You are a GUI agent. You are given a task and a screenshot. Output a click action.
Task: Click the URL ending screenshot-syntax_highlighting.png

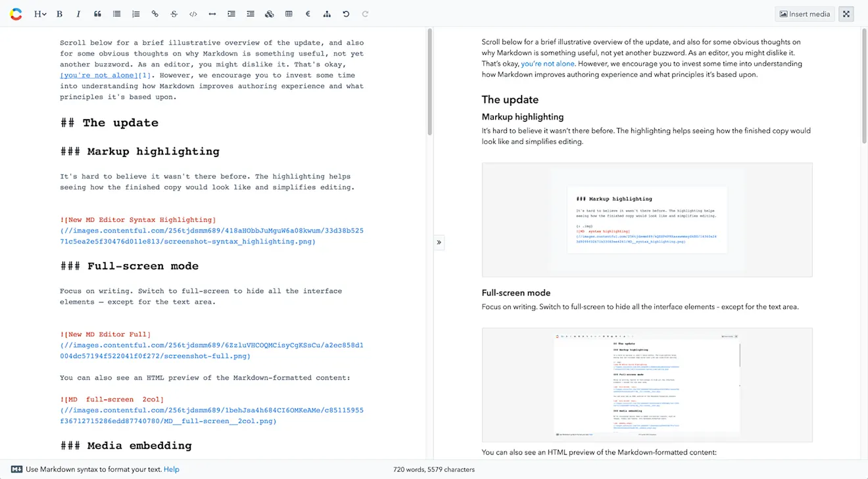click(x=212, y=236)
